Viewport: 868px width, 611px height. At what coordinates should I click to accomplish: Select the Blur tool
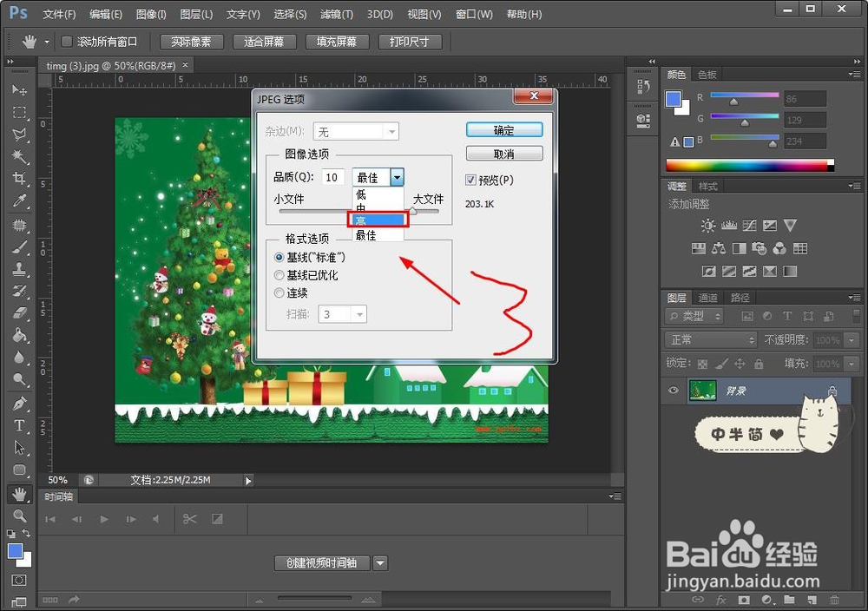(x=19, y=358)
